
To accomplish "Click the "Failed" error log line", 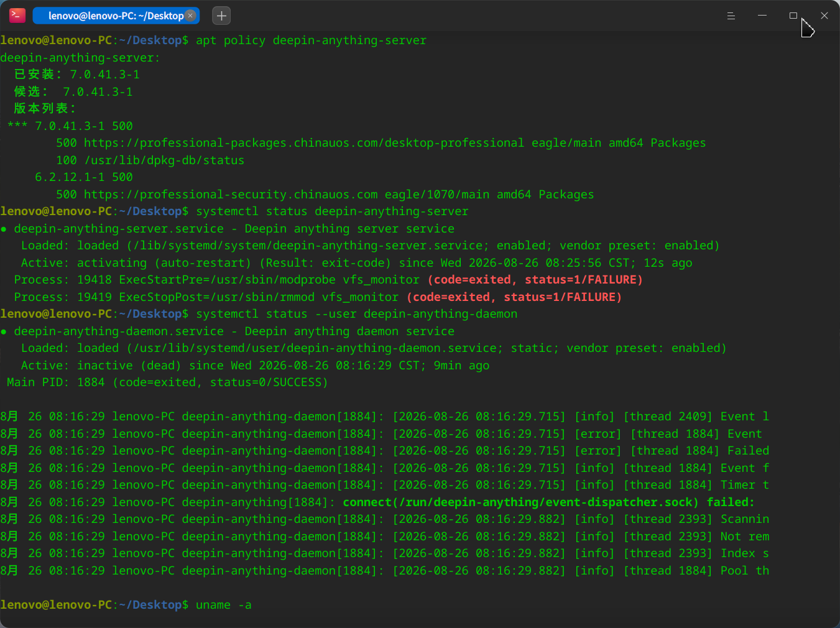I will click(385, 451).
